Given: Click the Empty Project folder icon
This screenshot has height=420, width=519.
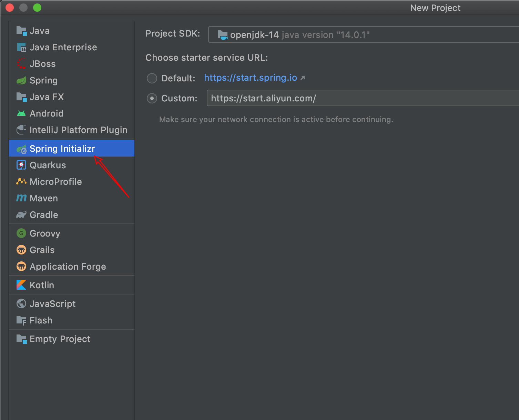Looking at the screenshot, I should click(x=21, y=339).
